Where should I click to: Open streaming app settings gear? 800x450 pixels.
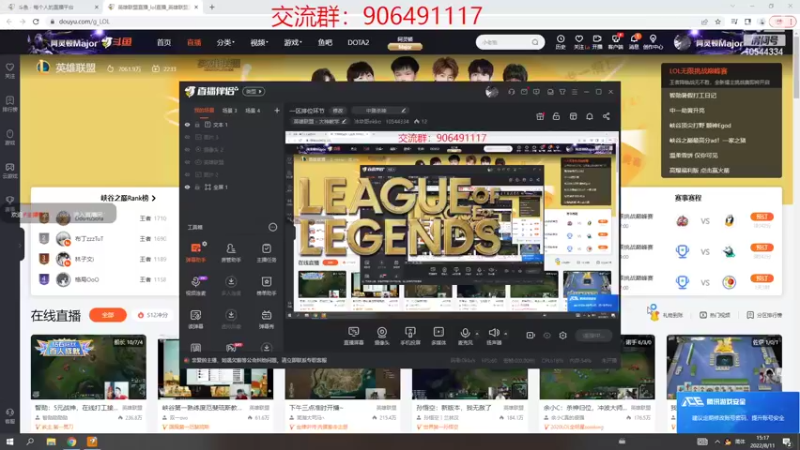pyautogui.click(x=563, y=335)
